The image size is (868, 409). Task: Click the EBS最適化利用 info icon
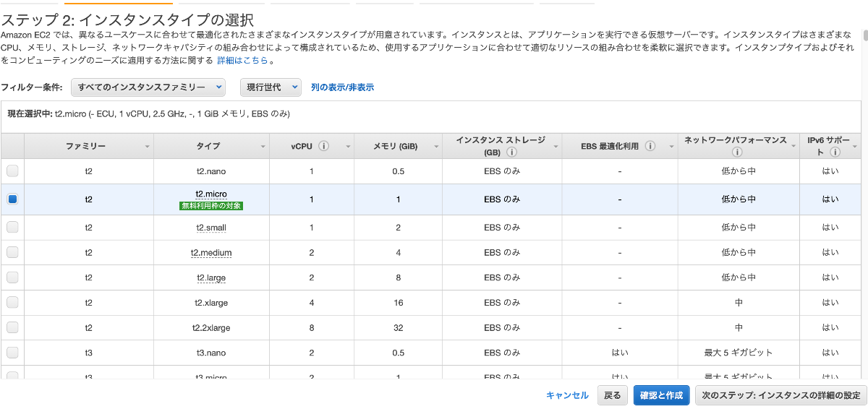pyautogui.click(x=650, y=146)
